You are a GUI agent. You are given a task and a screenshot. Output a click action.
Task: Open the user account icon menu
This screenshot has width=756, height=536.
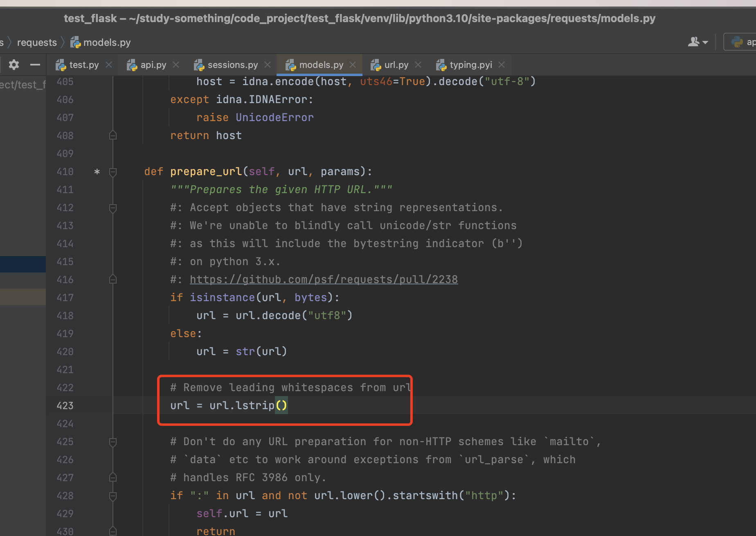698,42
